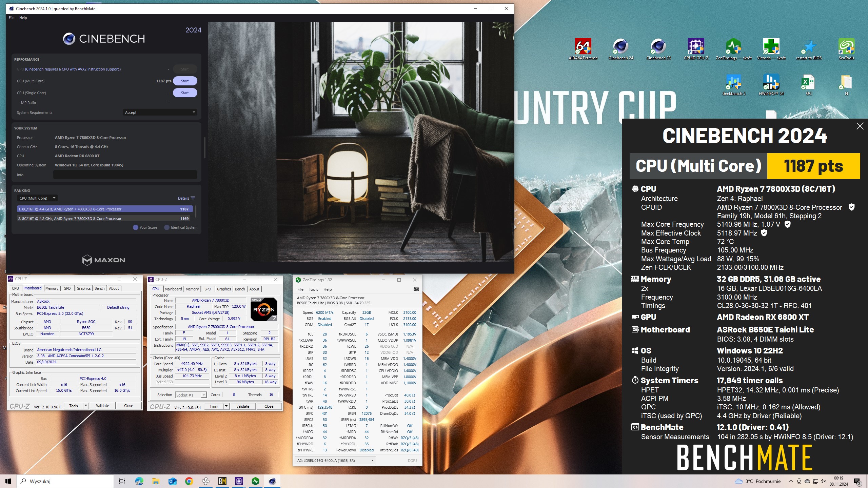Open the Windows Start menu
Viewport: 868px width, 488px height.
[8, 481]
